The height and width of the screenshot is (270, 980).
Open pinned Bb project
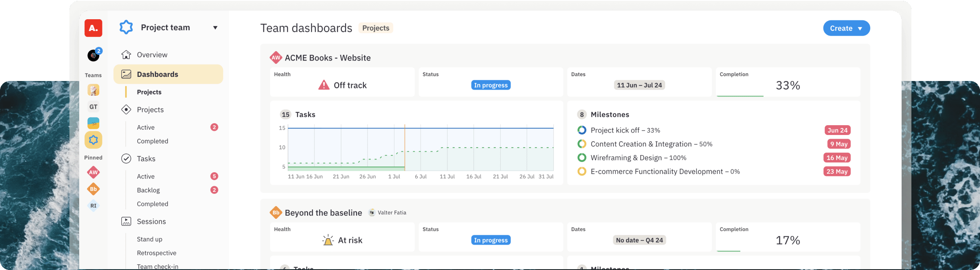click(94, 189)
